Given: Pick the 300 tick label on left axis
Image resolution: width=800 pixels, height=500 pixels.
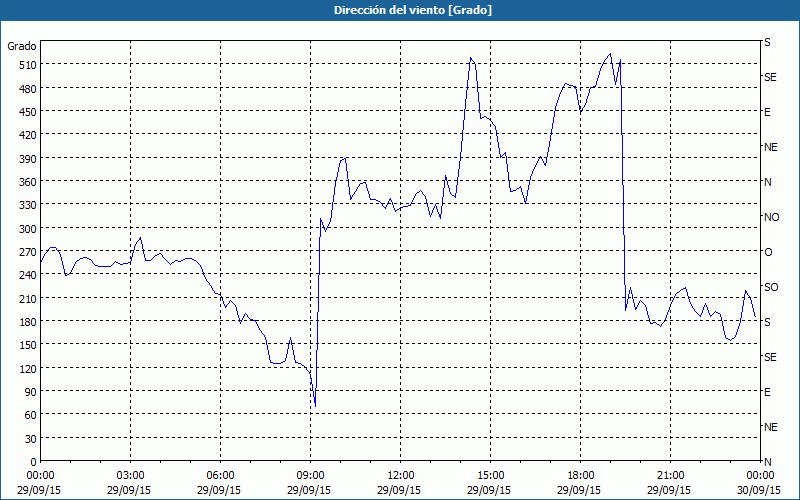Looking at the screenshot, I should pyautogui.click(x=28, y=229).
